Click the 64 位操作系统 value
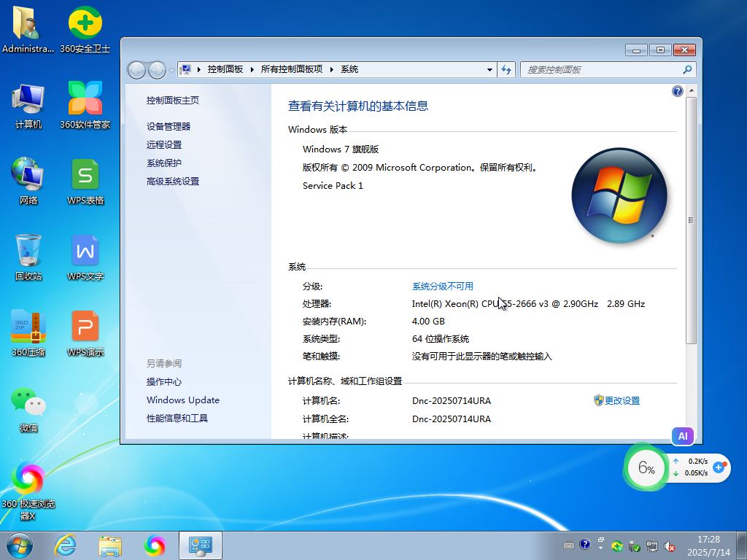Screen dimensions: 747x560 [440, 338]
